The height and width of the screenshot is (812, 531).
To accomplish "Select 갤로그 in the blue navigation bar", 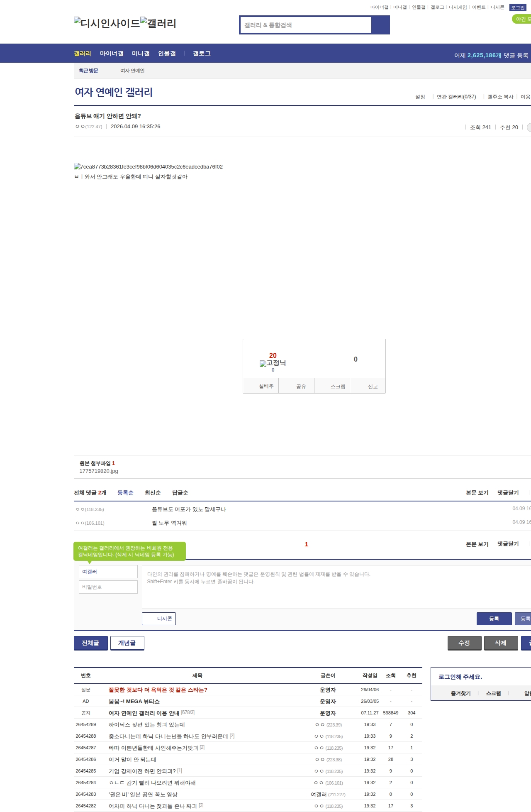I will click(x=202, y=54).
